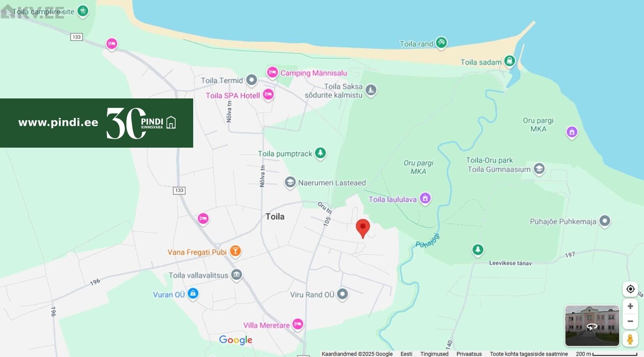Zoom out with the minus button
This screenshot has width=644, height=357.
[630, 321]
